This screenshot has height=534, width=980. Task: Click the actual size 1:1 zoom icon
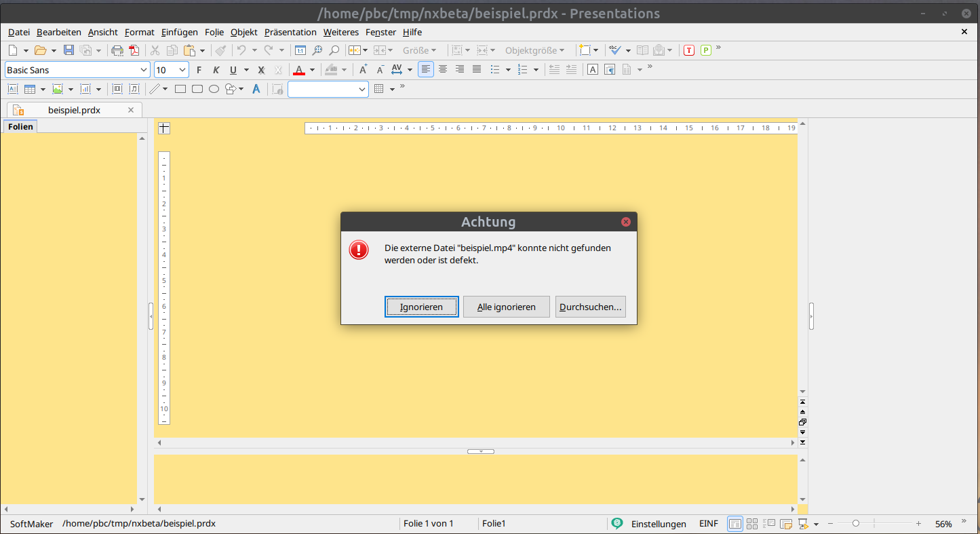(x=300, y=50)
